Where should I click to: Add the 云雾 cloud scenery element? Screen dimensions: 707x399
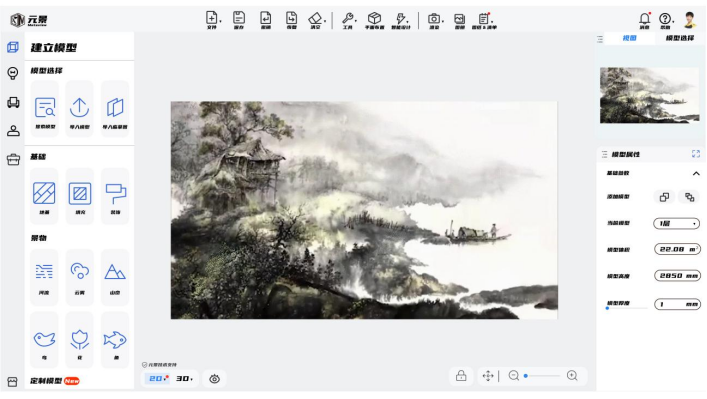point(80,271)
